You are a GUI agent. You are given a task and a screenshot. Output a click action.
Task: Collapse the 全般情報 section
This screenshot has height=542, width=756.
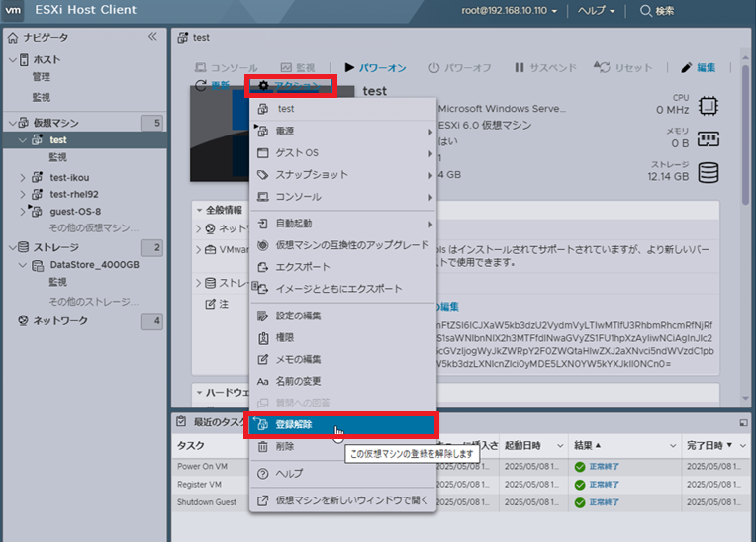point(199,210)
